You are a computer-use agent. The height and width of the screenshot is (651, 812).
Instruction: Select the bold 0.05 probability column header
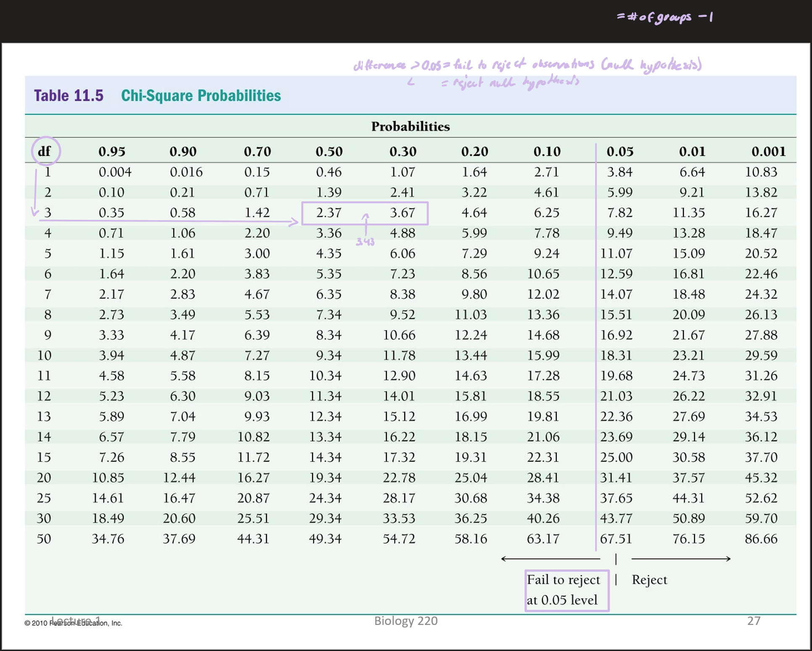pos(620,151)
